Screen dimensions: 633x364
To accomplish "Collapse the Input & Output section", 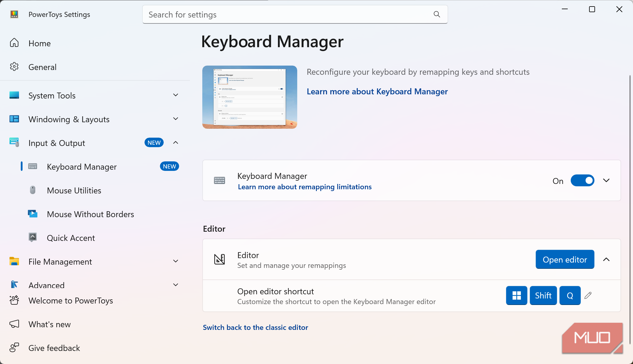I will click(x=176, y=143).
